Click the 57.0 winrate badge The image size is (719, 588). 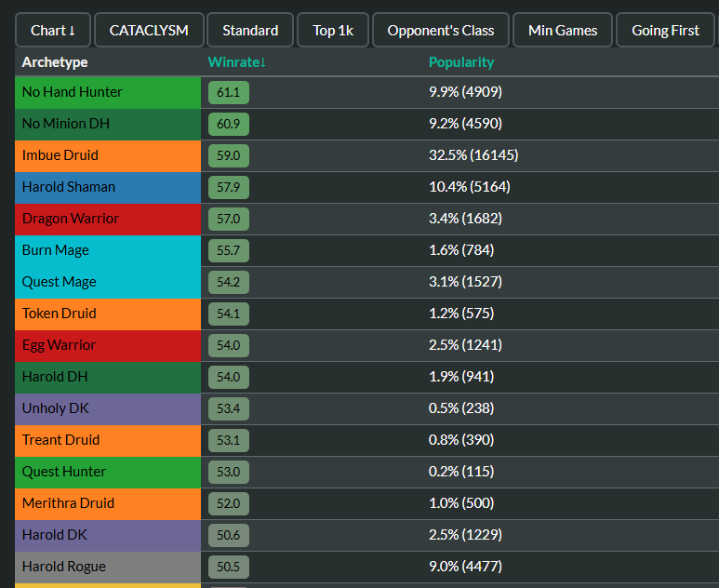click(229, 220)
